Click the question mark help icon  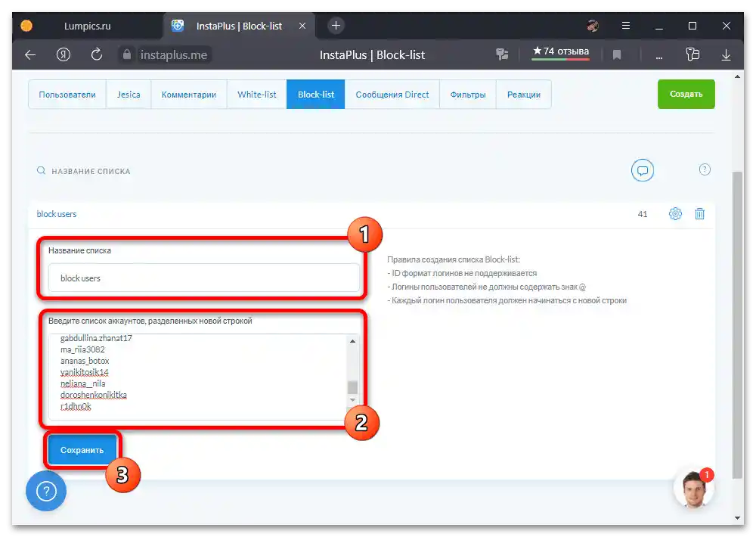704,169
